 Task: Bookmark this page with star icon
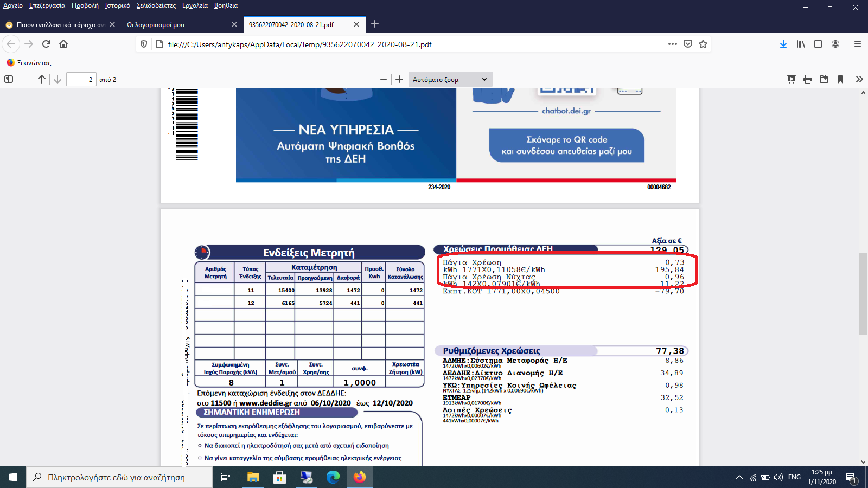(x=703, y=44)
